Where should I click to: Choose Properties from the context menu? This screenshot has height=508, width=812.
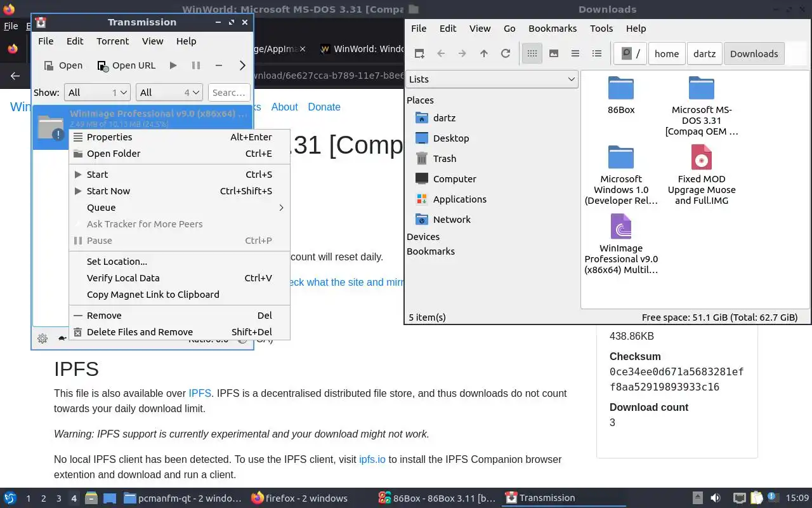tap(180, 137)
